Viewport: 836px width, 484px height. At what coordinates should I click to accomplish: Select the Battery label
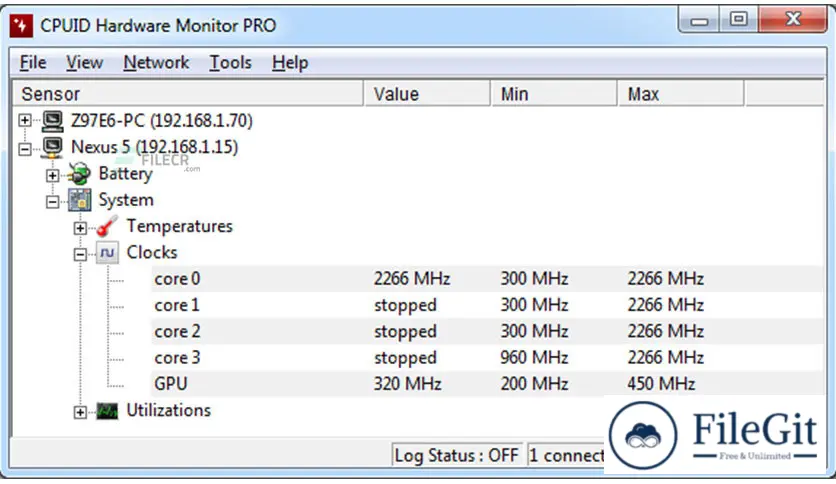coord(125,174)
